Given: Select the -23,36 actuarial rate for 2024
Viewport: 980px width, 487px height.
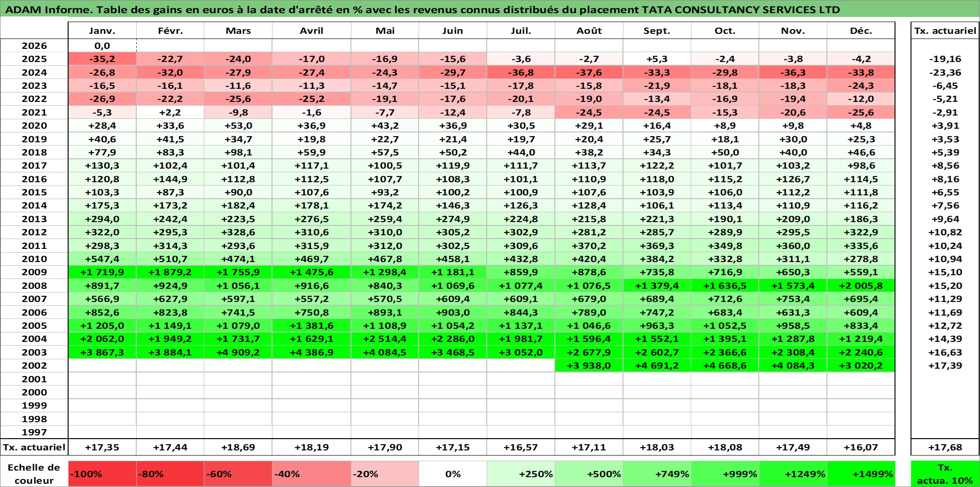Looking at the screenshot, I should coord(945,72).
